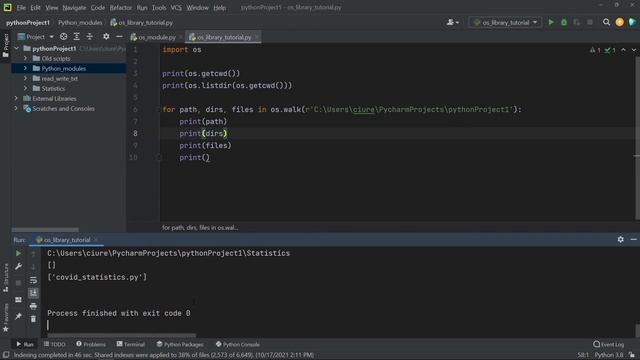640x360 pixels.
Task: Jump to next highlighted error arrow
Action: point(634,50)
